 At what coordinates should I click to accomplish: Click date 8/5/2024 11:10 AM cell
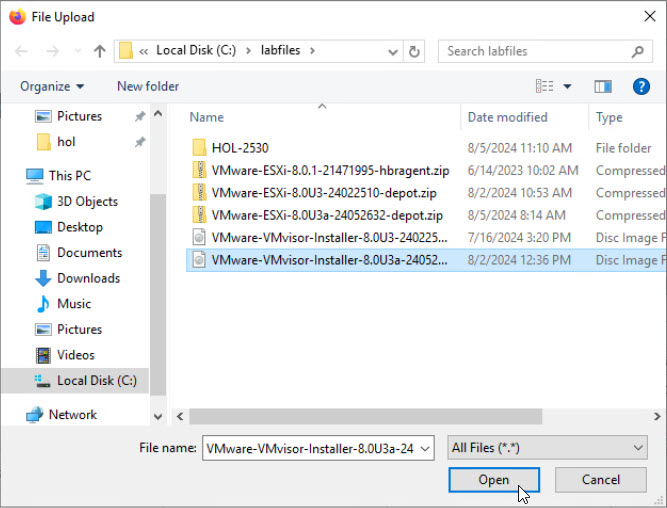click(519, 148)
